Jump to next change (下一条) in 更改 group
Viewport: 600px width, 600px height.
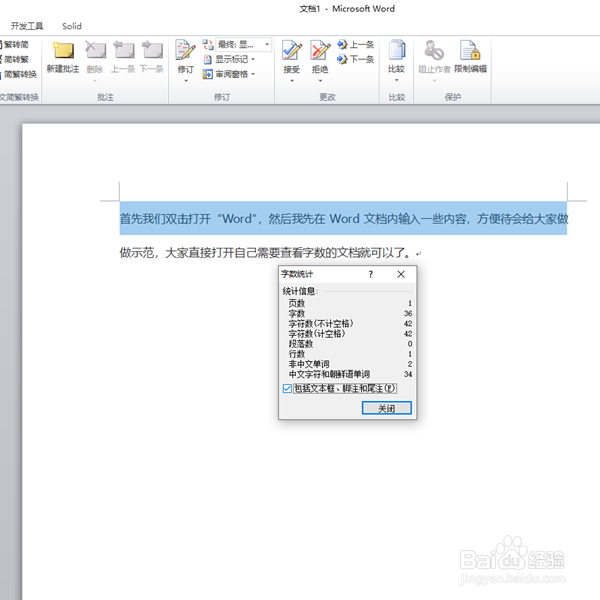point(355,59)
